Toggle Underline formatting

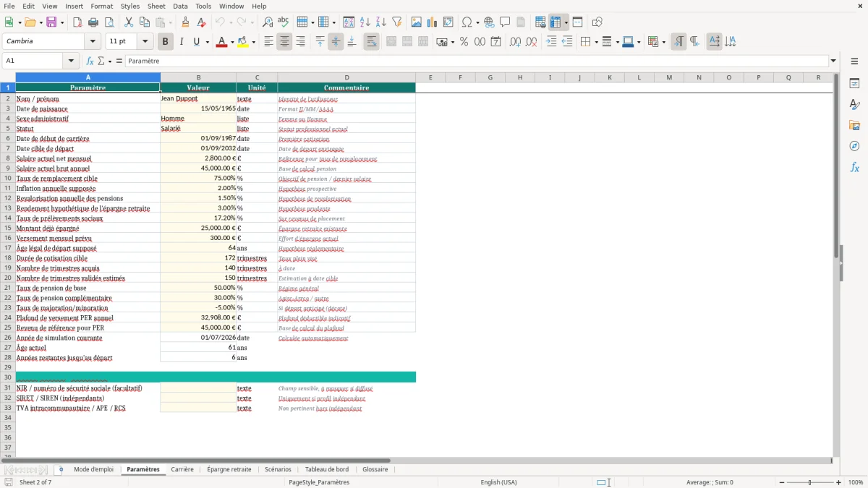196,41
